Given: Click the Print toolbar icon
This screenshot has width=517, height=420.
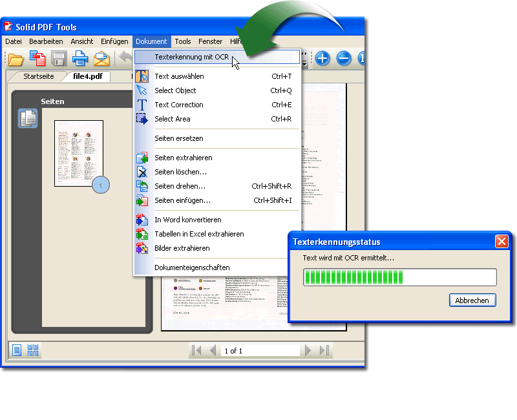Looking at the screenshot, I should [x=80, y=59].
